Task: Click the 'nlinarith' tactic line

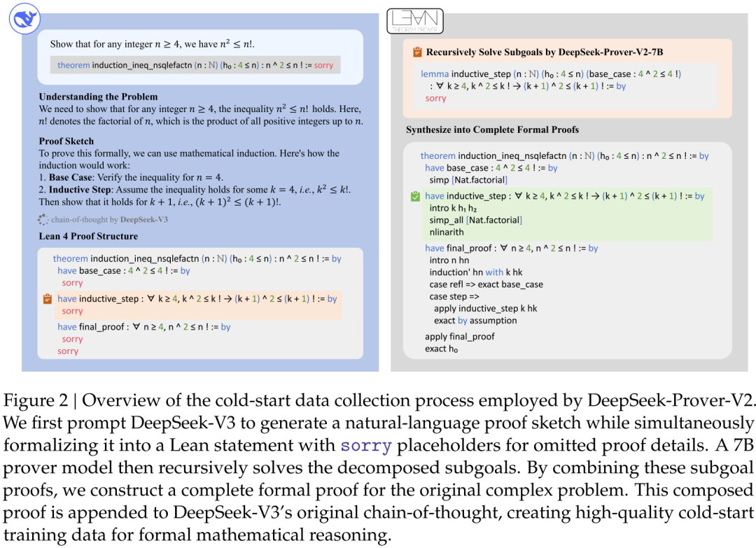Action: click(x=447, y=232)
